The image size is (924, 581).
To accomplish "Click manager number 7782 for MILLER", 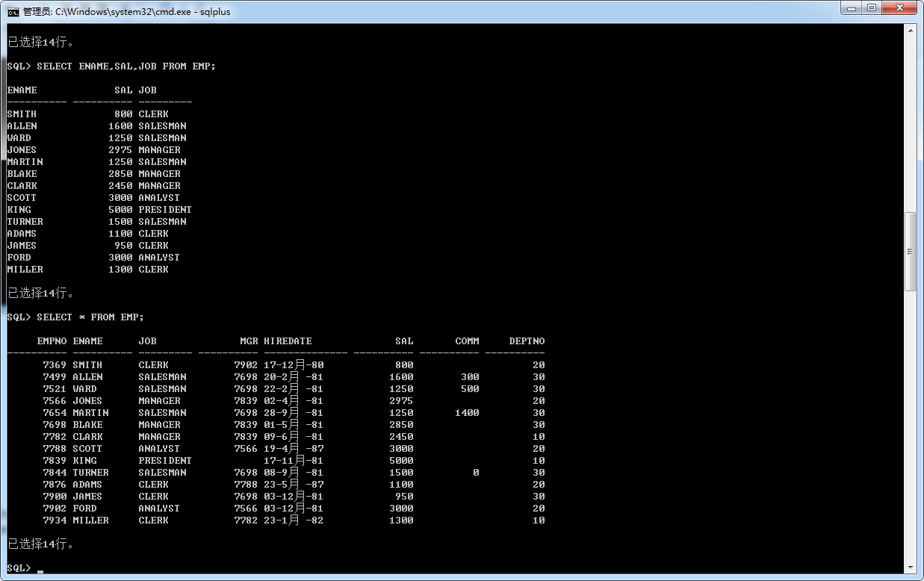I will click(246, 521).
